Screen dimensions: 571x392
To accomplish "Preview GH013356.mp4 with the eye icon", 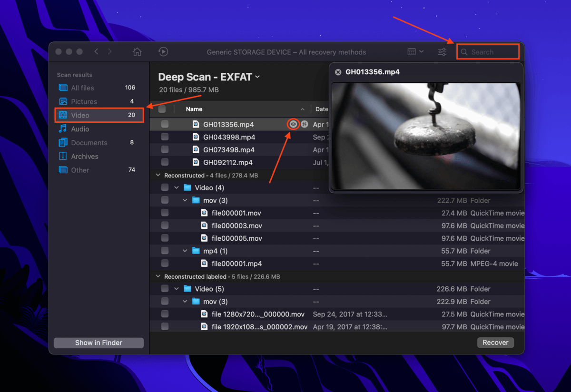I will (293, 124).
